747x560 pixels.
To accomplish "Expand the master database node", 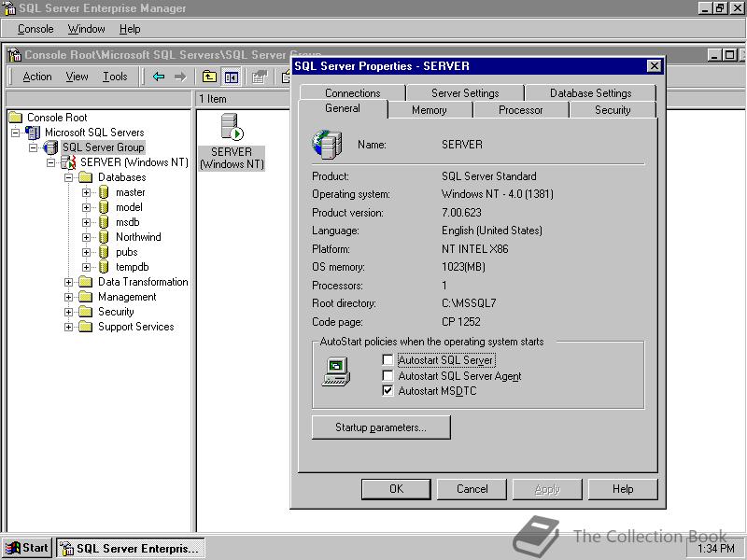I will [x=86, y=193].
